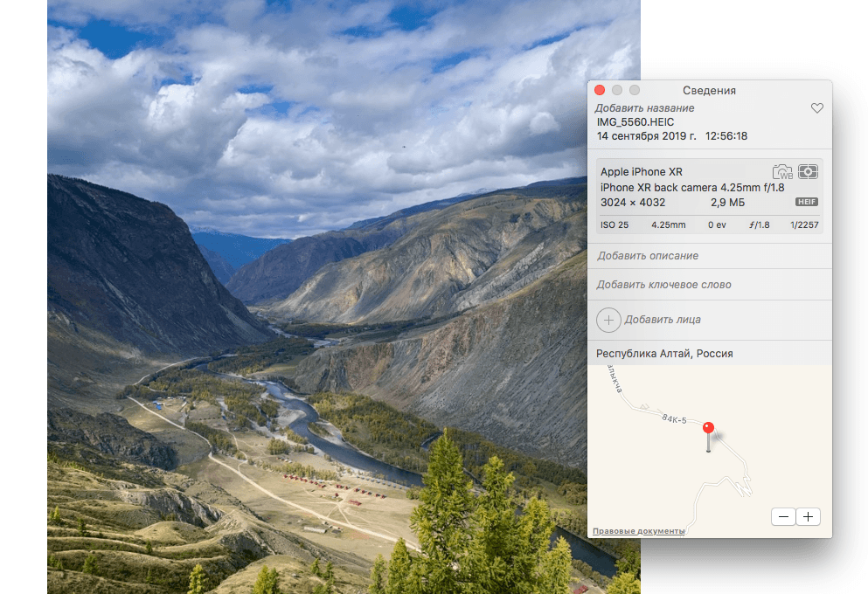This screenshot has width=868, height=594.
Task: Click the white balance camera icon
Action: pos(782,172)
